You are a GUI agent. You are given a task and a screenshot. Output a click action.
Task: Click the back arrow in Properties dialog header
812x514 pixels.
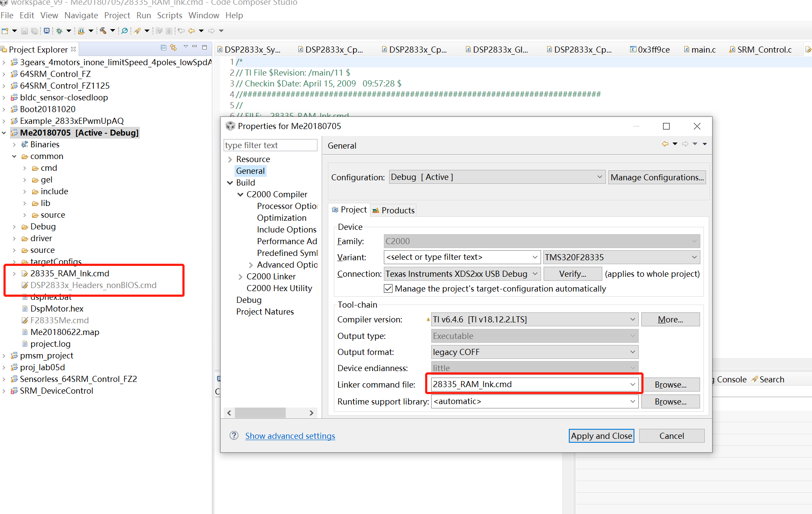click(x=665, y=144)
